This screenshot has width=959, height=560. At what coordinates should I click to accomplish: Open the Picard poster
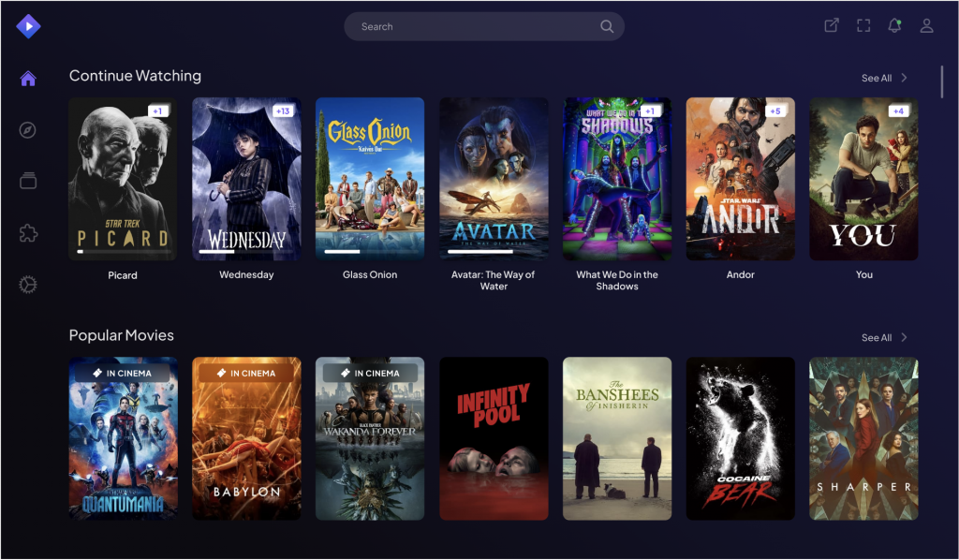[123, 179]
